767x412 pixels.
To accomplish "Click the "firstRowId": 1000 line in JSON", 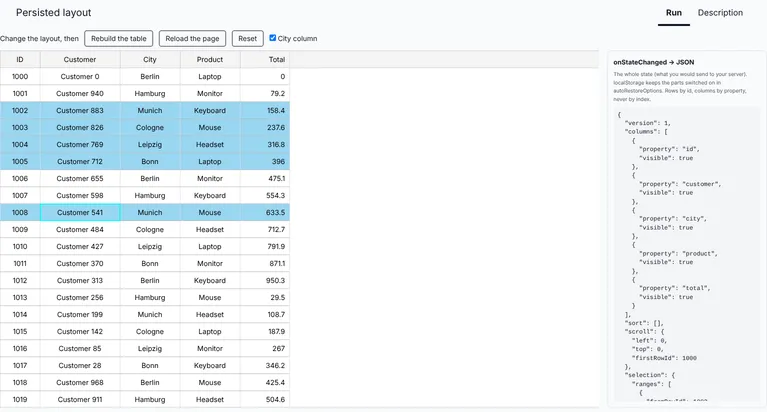I will [664, 358].
